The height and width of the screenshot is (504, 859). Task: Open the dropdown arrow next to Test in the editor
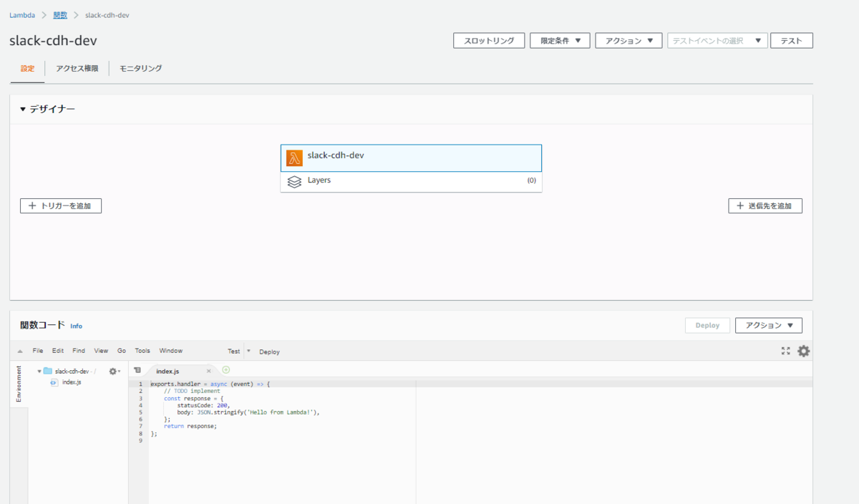click(248, 351)
